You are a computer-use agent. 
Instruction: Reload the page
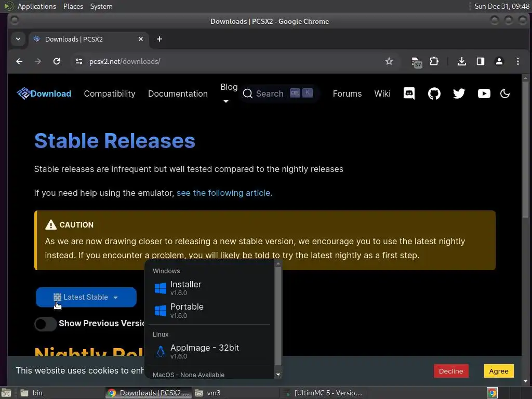pyautogui.click(x=57, y=61)
